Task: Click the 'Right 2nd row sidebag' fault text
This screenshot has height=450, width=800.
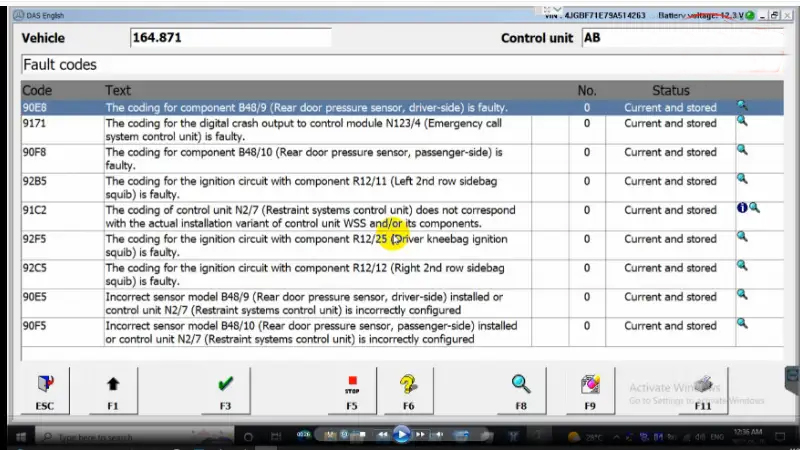Action: point(305,274)
